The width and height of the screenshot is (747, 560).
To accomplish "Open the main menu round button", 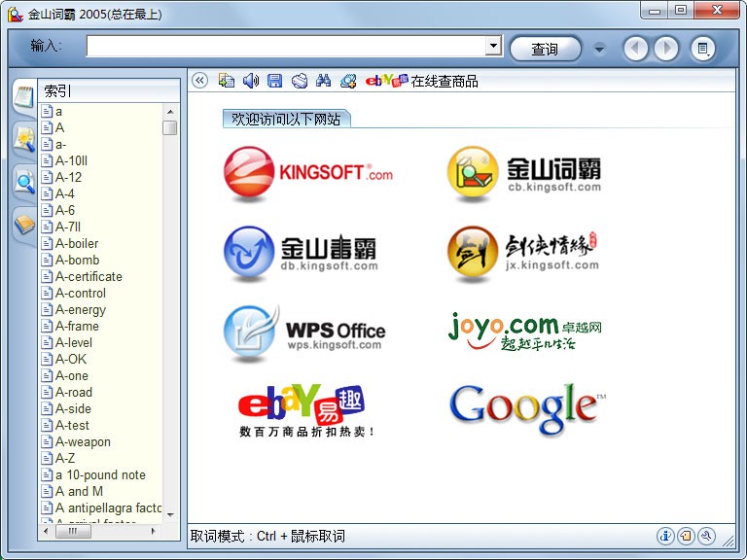I will 703,48.
